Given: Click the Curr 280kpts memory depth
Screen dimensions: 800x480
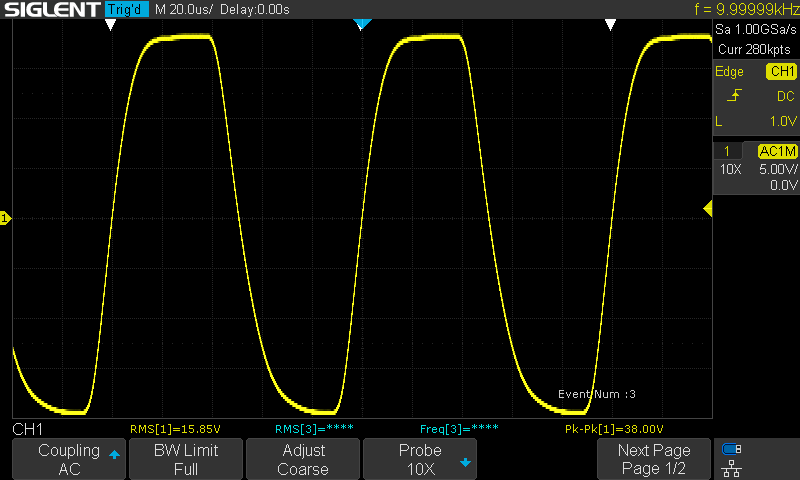Looking at the screenshot, I should (754, 49).
